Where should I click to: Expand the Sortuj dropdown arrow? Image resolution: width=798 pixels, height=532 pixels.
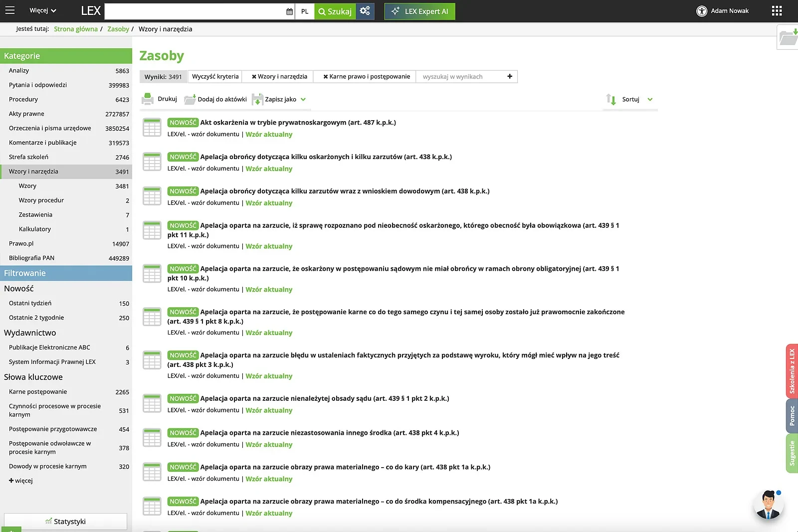[x=650, y=99]
